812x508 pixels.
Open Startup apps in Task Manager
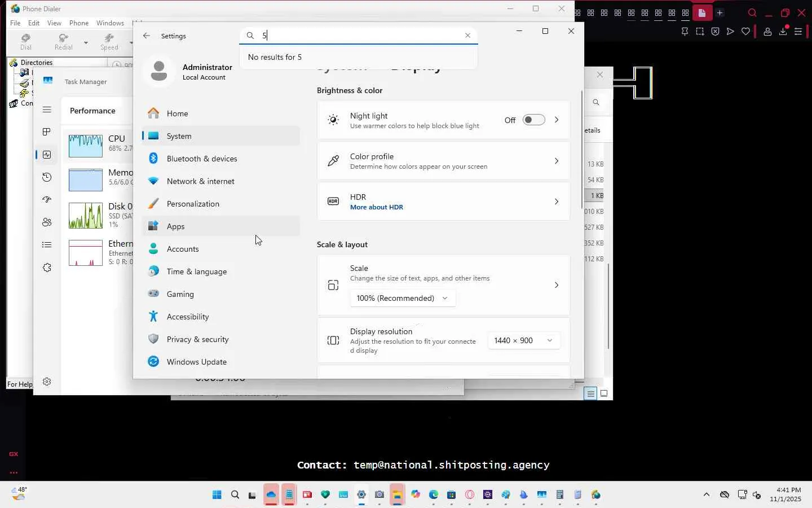(x=47, y=200)
